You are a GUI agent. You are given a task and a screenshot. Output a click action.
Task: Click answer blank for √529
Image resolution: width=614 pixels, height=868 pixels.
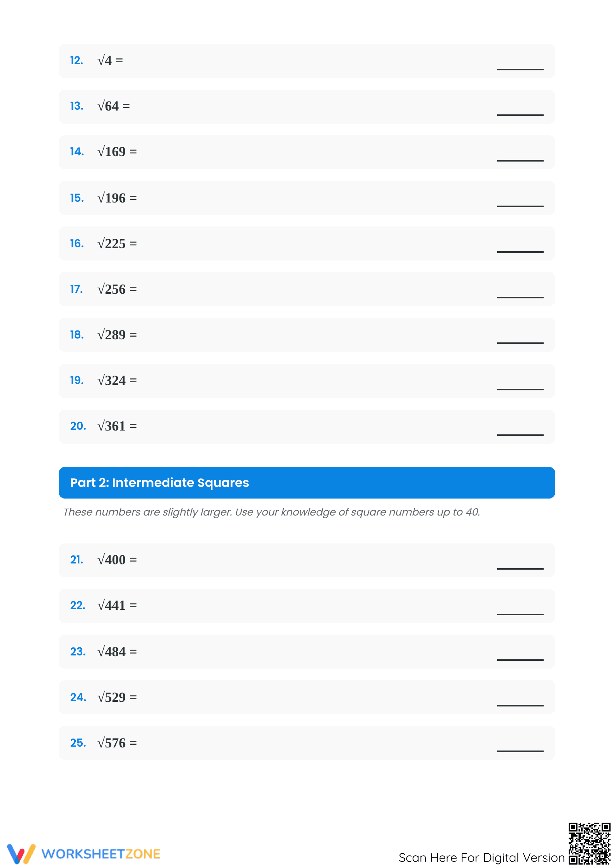(520, 705)
